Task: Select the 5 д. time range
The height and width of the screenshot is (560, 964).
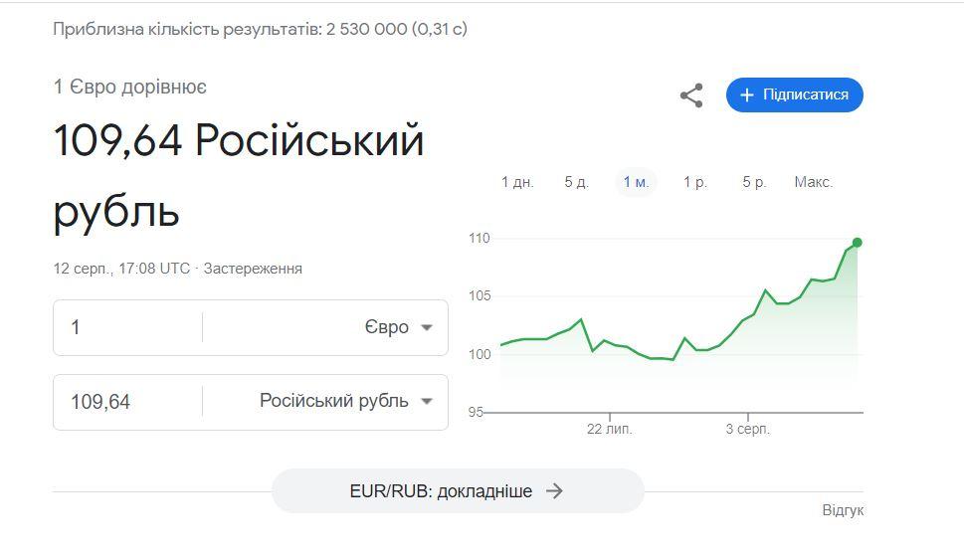Action: point(577,182)
